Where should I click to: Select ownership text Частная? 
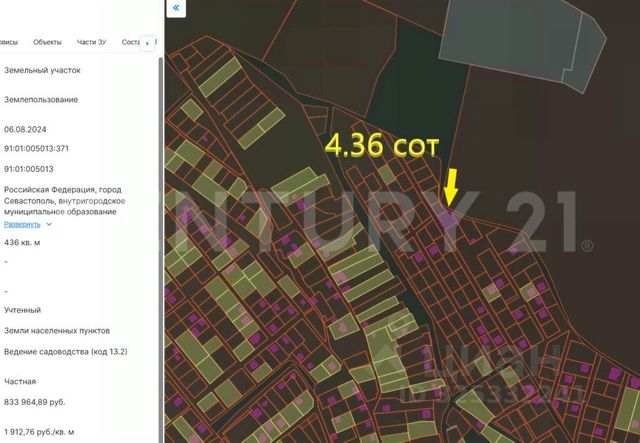tap(20, 381)
